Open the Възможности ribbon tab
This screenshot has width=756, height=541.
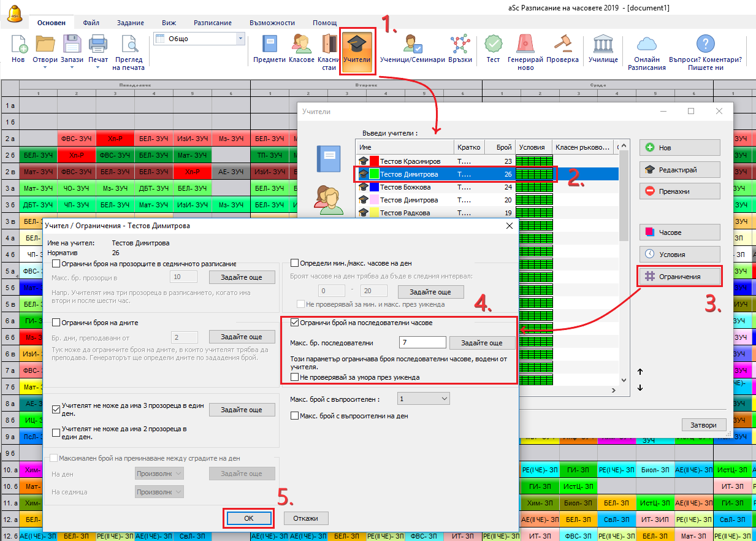coord(272,23)
